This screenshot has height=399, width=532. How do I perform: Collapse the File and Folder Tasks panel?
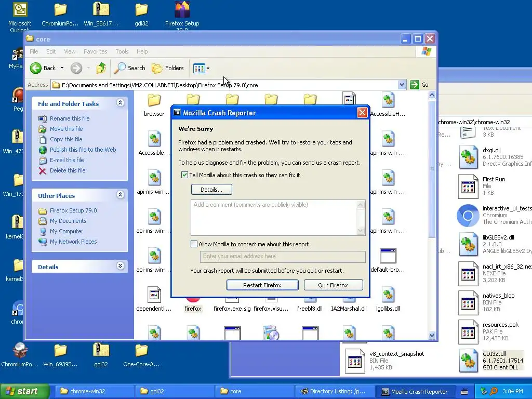[x=120, y=103]
